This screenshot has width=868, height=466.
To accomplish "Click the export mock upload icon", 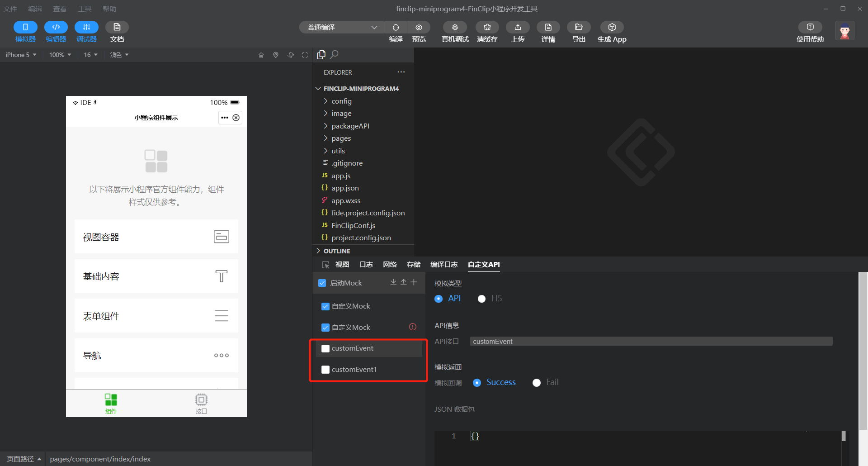I will (x=404, y=282).
